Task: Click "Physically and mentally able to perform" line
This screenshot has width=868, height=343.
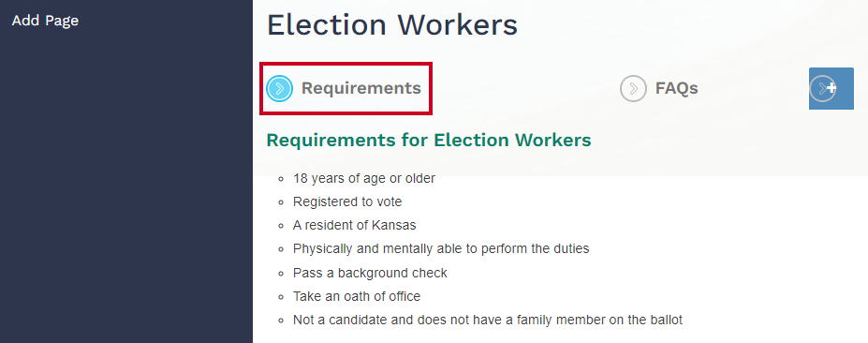Action: (441, 248)
